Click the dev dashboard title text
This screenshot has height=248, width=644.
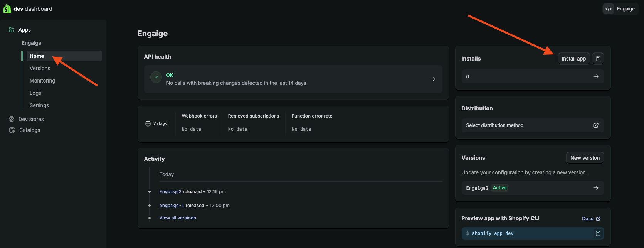(33, 9)
